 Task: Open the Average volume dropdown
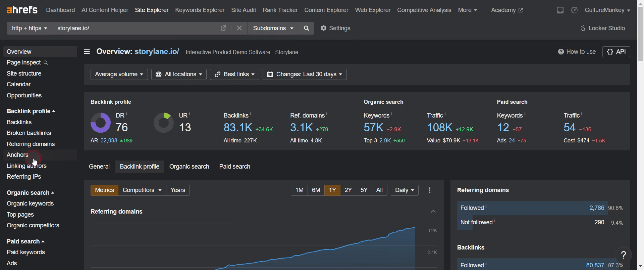click(119, 74)
